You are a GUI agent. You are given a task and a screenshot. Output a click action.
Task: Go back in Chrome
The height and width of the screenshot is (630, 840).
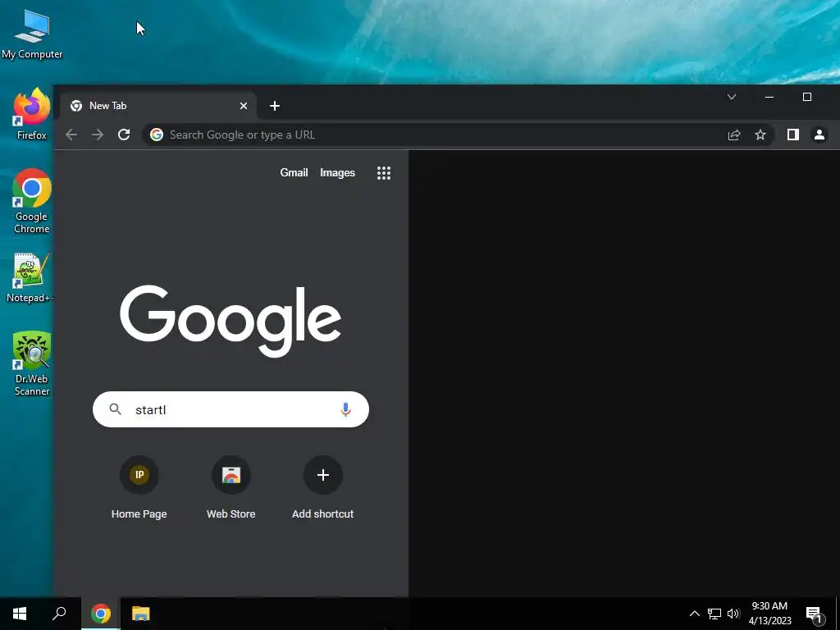(71, 135)
